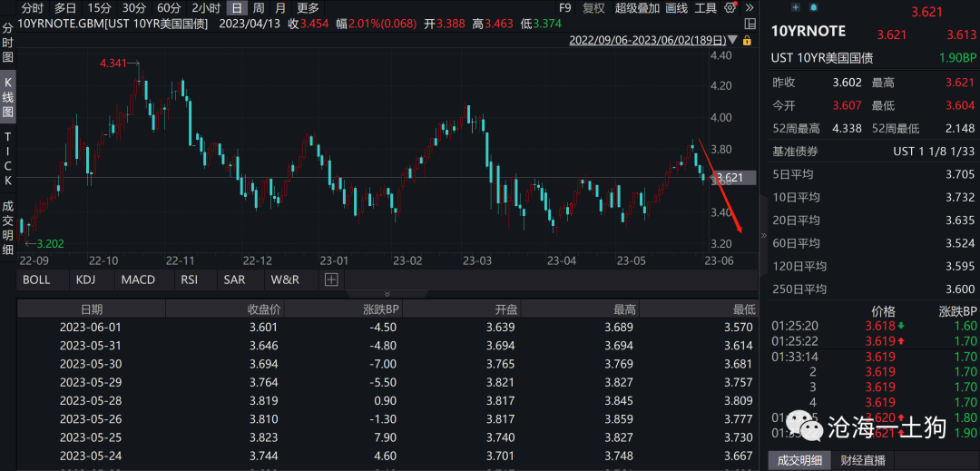Toggle the date range lock icon
Screen dimensions: 980x471
click(x=749, y=41)
